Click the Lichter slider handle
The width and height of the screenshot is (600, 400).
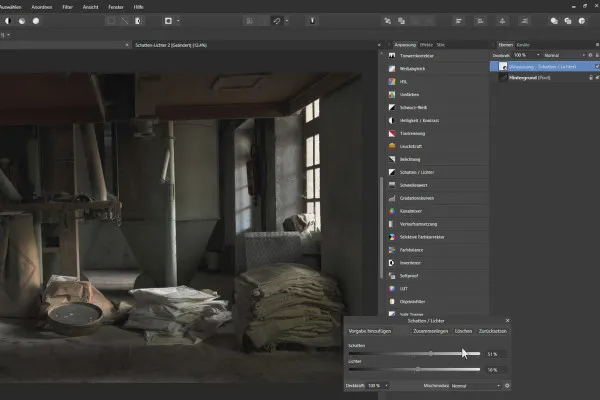pyautogui.click(x=418, y=369)
